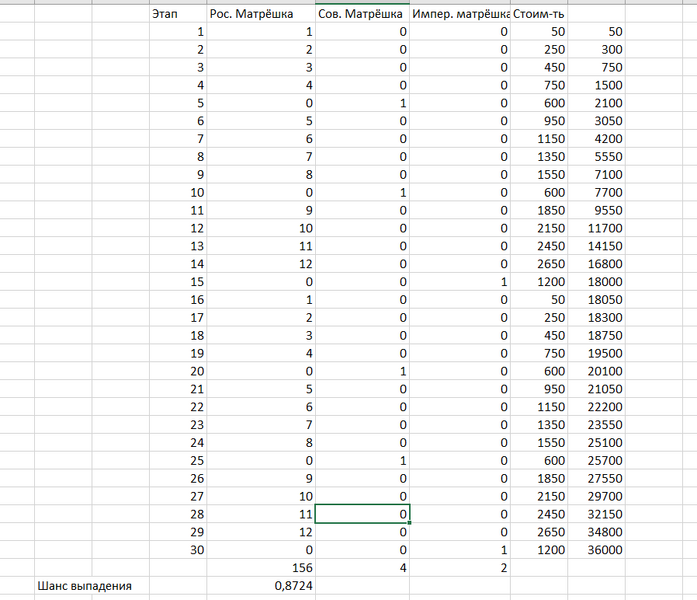
Task: Select stage number 15 in Этап column
Action: [178, 282]
